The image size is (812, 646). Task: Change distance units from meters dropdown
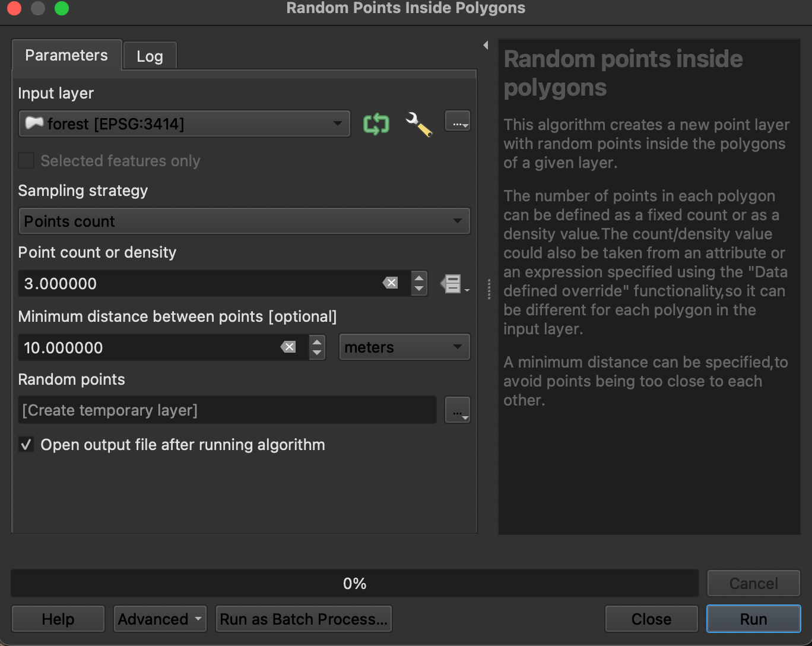(x=404, y=347)
